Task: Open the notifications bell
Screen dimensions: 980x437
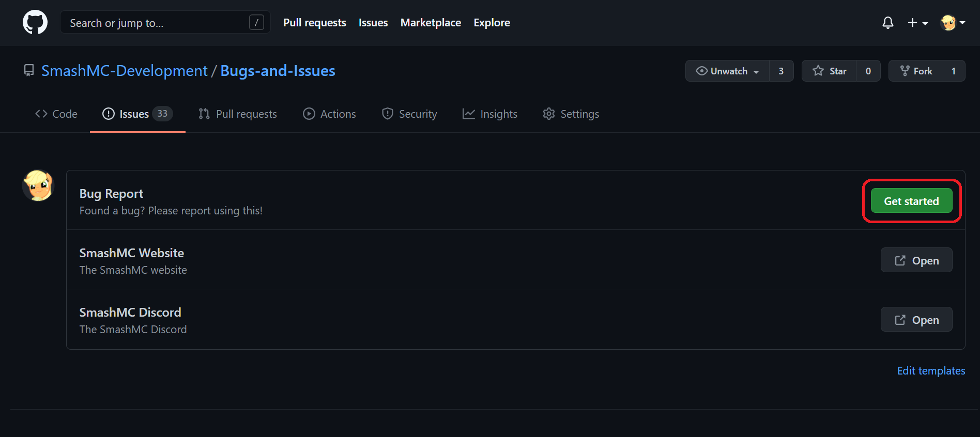Action: [x=888, y=23]
